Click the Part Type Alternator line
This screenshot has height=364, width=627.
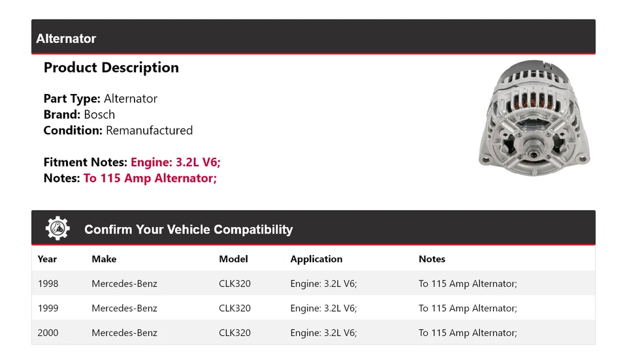(x=101, y=99)
